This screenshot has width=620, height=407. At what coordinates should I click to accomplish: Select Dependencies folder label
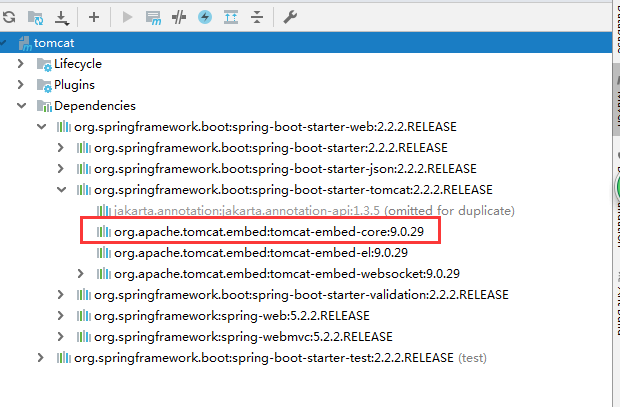[95, 106]
